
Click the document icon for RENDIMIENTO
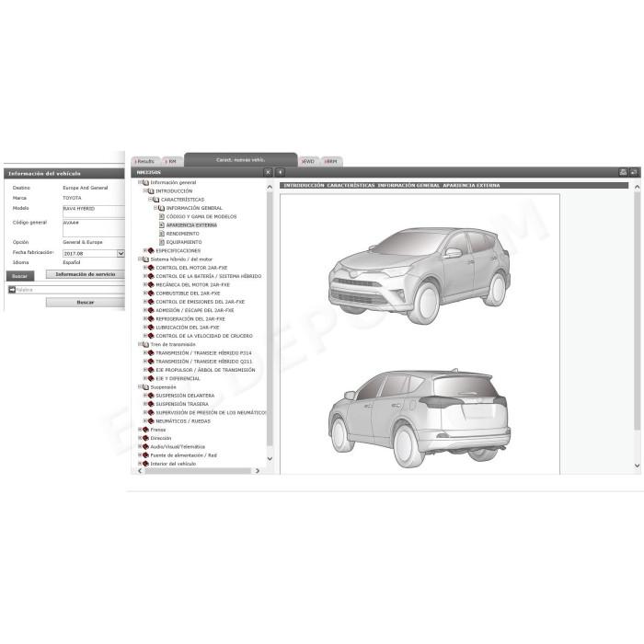[162, 234]
